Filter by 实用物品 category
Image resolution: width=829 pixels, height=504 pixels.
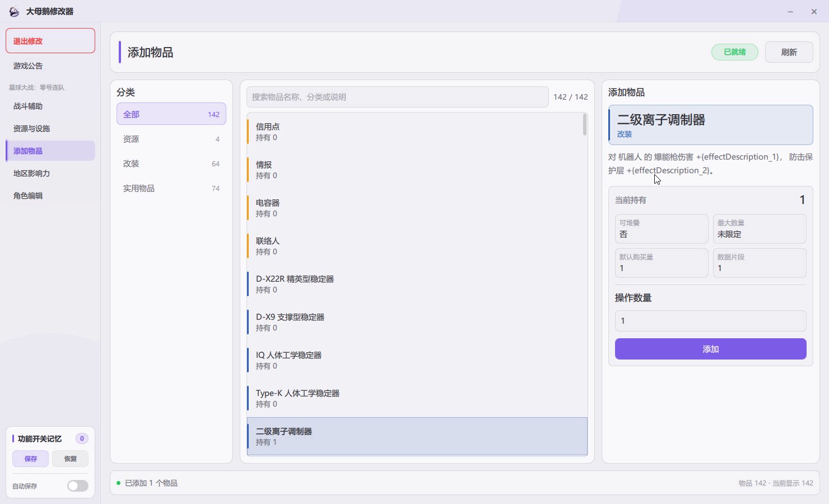(x=171, y=188)
